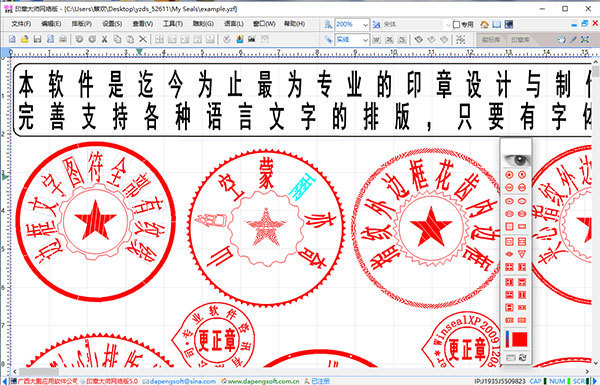Screen dimensions: 600x385
Task: Open the 查看(V) menu
Action: (143, 24)
